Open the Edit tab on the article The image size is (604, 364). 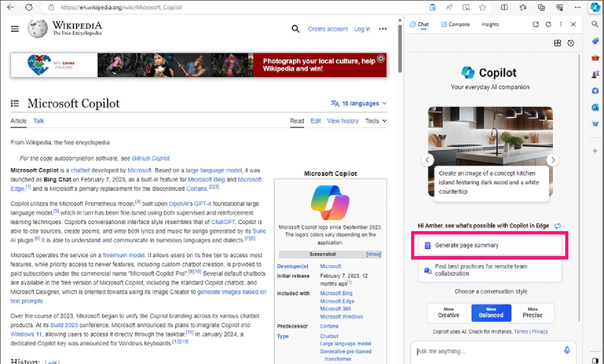tap(315, 121)
